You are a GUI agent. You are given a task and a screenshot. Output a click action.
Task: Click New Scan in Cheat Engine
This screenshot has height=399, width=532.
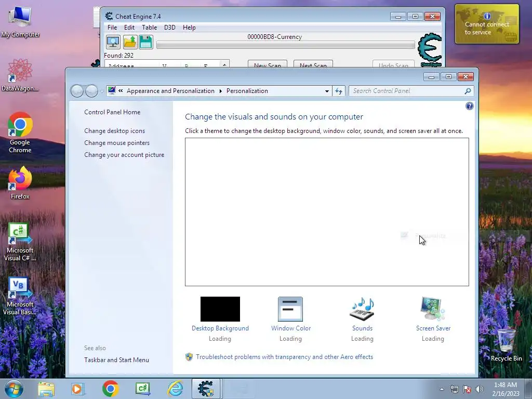point(268,64)
